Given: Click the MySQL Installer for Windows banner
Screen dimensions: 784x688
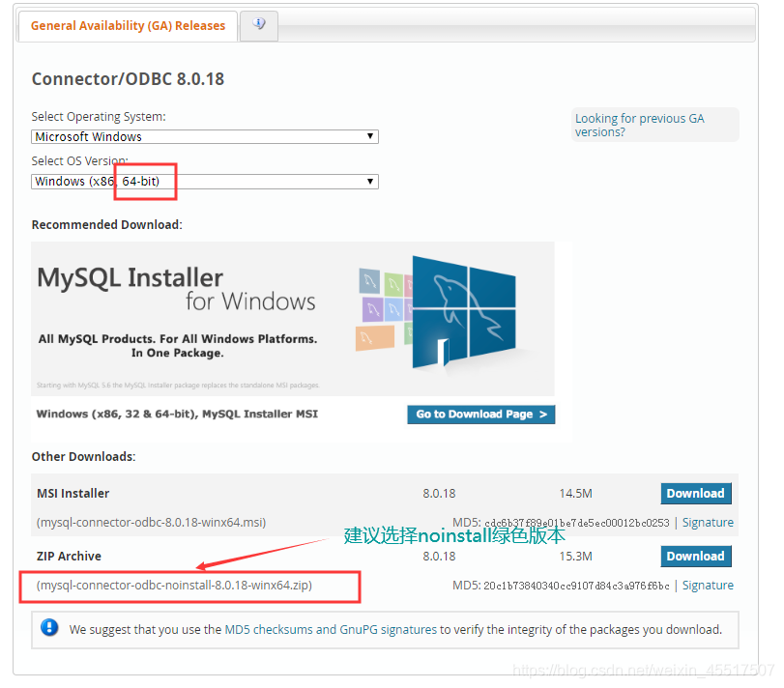Looking at the screenshot, I should point(293,319).
